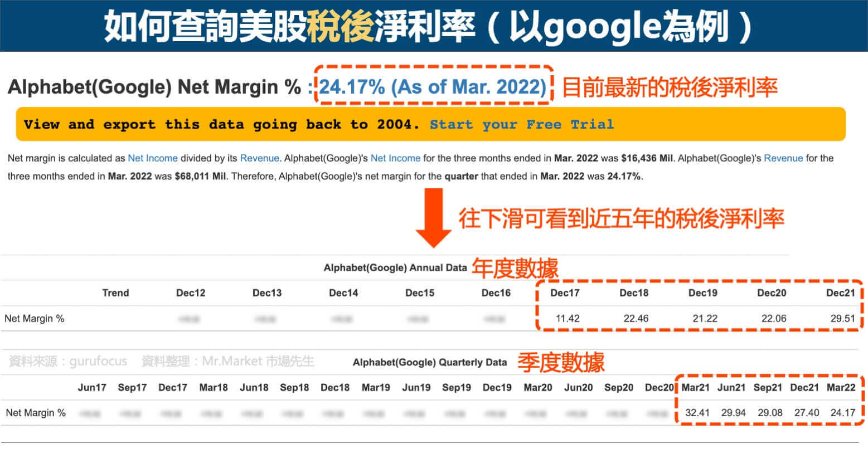Select the bold '$16,436 Mil' net income figure
The height and width of the screenshot is (454, 868).
click(x=647, y=158)
